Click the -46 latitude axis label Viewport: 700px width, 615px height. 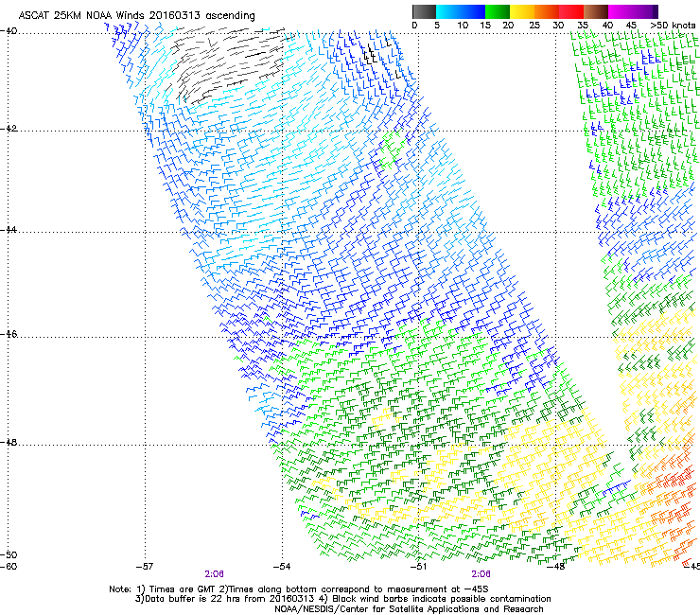9,334
